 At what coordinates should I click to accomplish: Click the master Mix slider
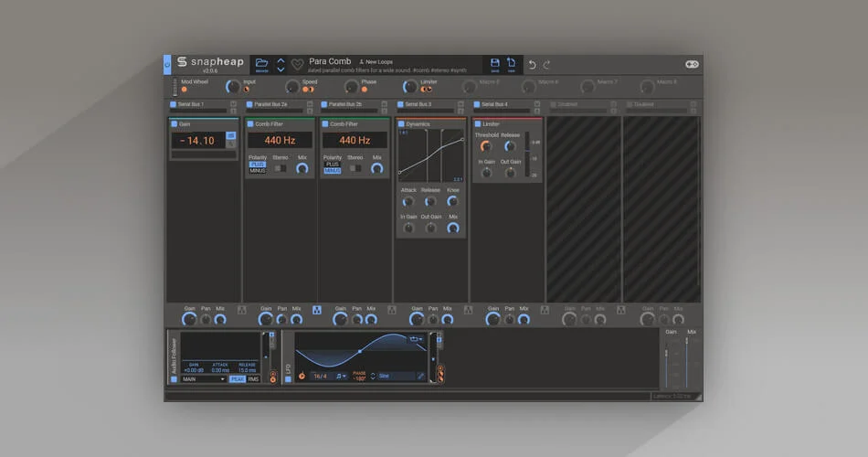[687, 361]
